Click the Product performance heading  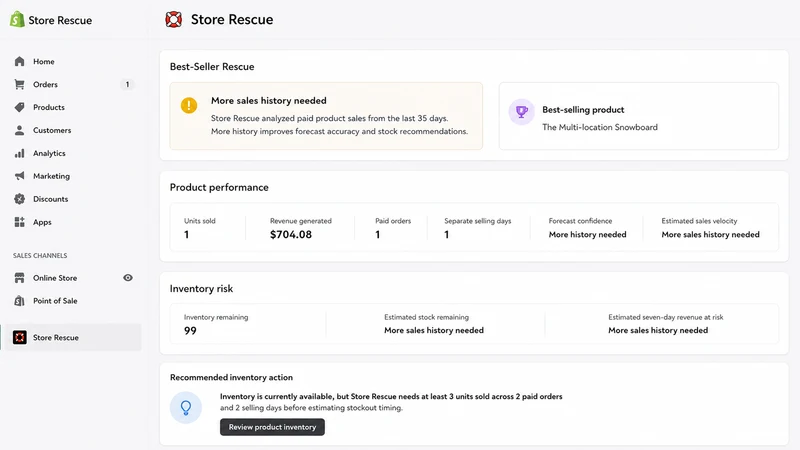tap(219, 187)
